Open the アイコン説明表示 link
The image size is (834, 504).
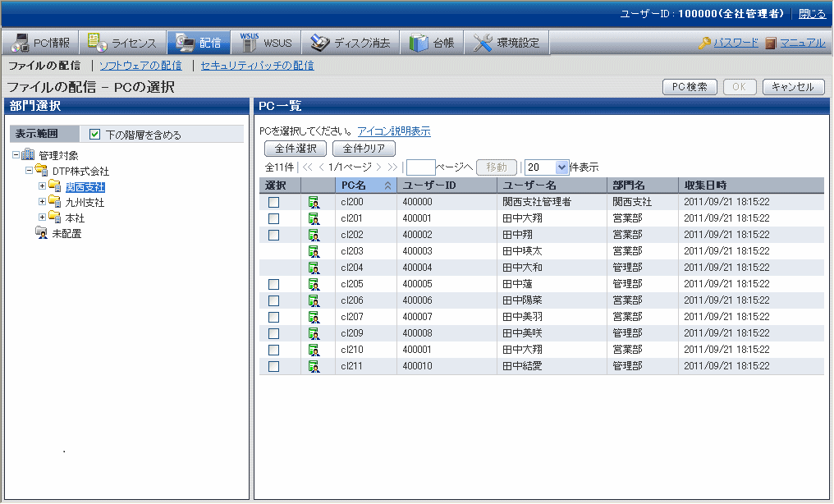[394, 131]
